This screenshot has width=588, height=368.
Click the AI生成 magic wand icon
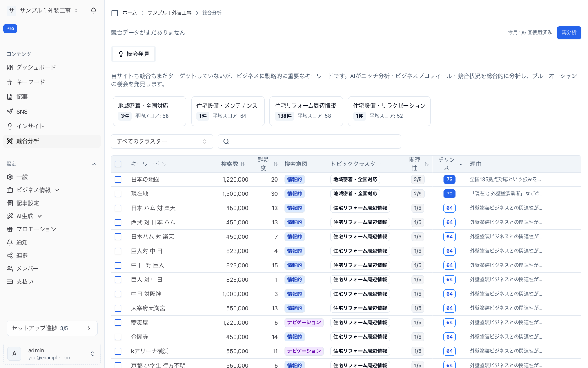pos(10,216)
